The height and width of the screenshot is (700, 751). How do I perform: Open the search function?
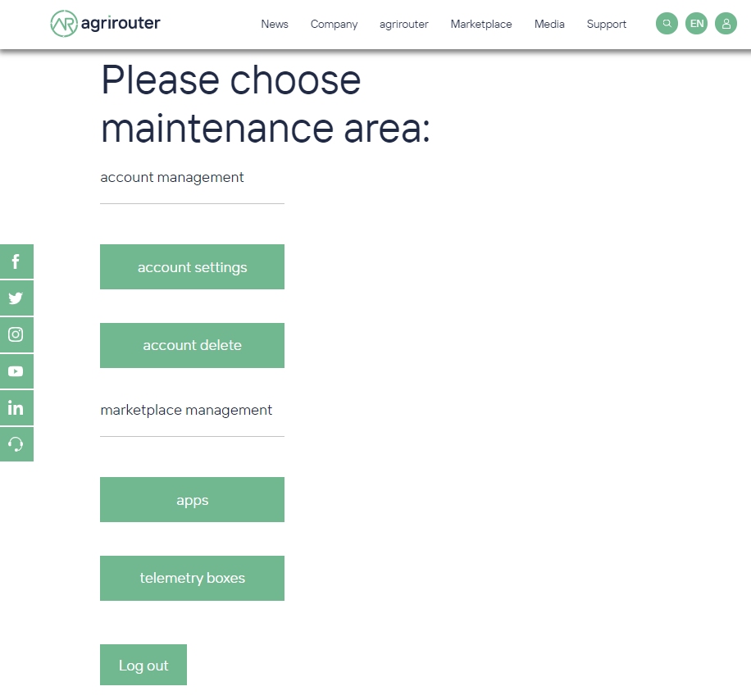click(667, 23)
